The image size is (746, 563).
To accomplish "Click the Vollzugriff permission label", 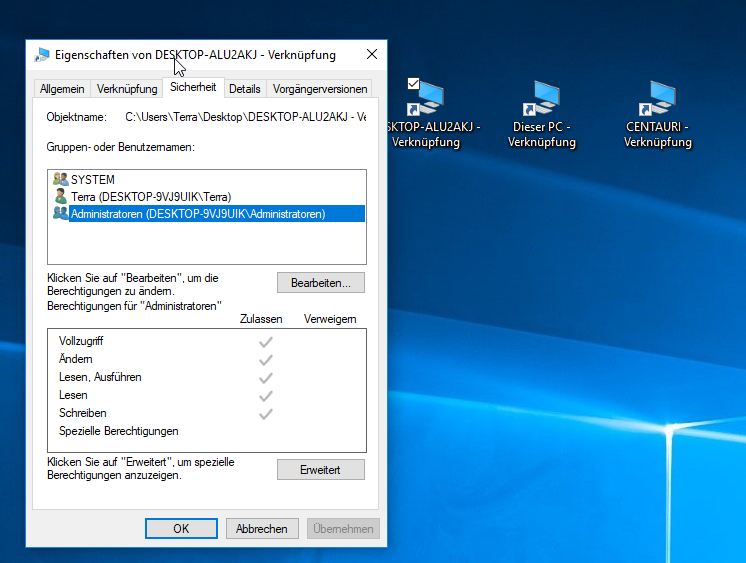I will click(81, 341).
